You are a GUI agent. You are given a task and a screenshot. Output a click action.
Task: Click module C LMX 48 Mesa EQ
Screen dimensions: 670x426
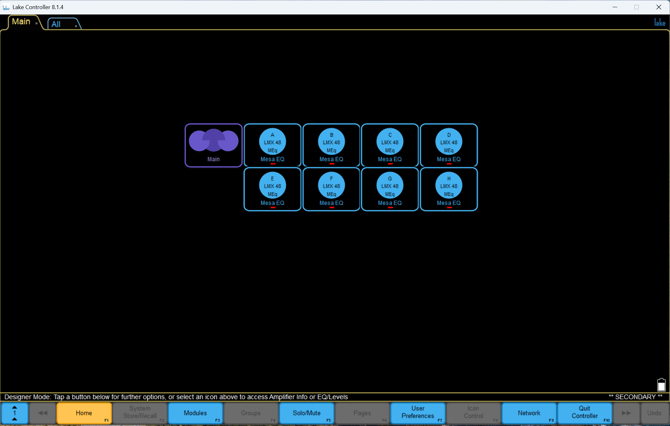(390, 144)
